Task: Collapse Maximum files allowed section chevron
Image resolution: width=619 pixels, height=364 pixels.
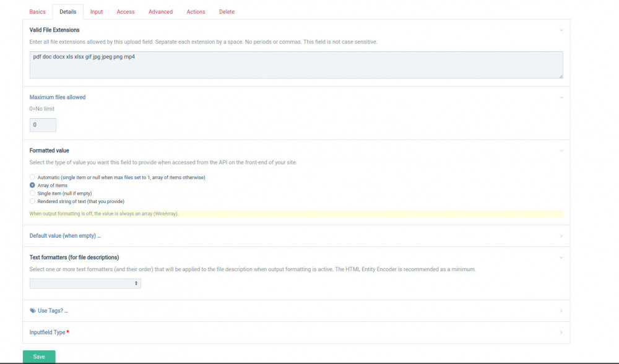Action: [561, 97]
